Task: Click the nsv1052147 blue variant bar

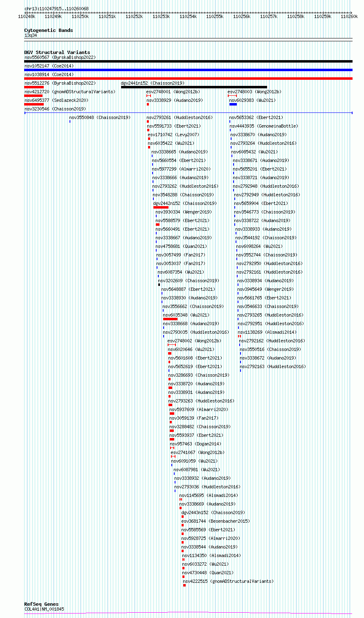Action: 188,70
